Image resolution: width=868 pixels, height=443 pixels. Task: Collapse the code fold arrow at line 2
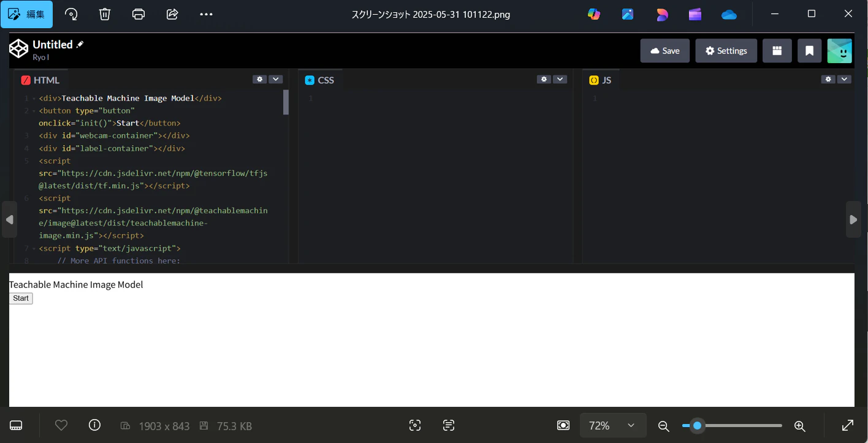coord(33,111)
